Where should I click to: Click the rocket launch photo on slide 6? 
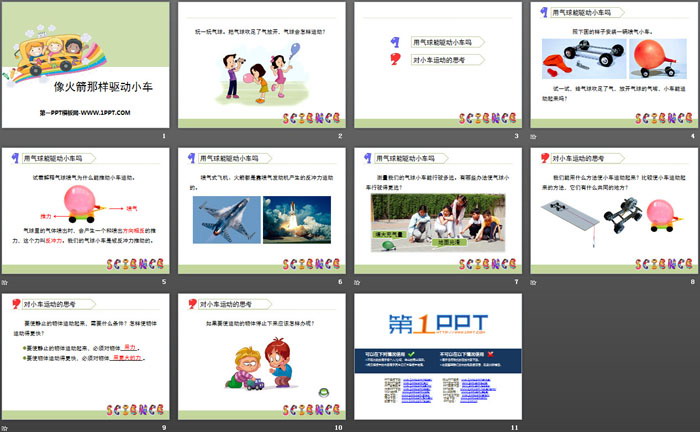(295, 220)
